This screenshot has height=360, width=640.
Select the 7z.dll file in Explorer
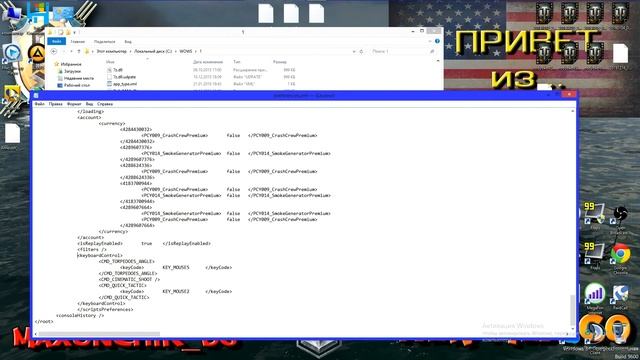[x=118, y=70]
